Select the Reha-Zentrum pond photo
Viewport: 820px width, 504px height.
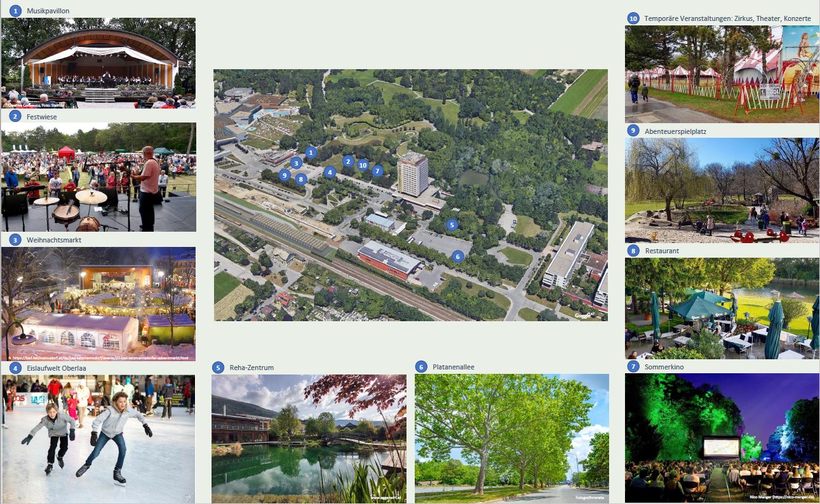pos(309,439)
